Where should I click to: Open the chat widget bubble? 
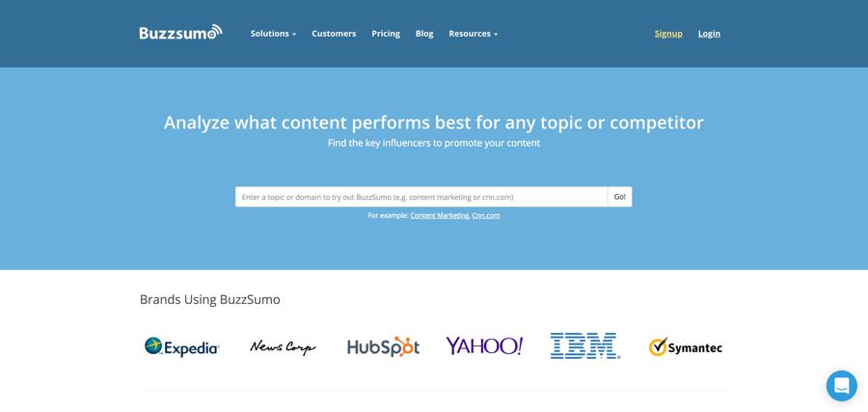pos(841,385)
